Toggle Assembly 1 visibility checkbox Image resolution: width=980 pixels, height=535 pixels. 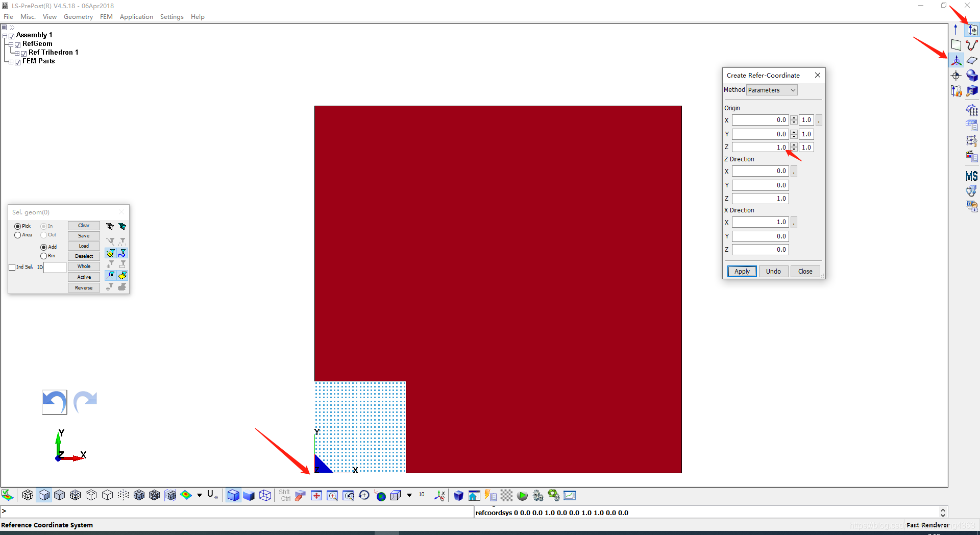click(12, 36)
